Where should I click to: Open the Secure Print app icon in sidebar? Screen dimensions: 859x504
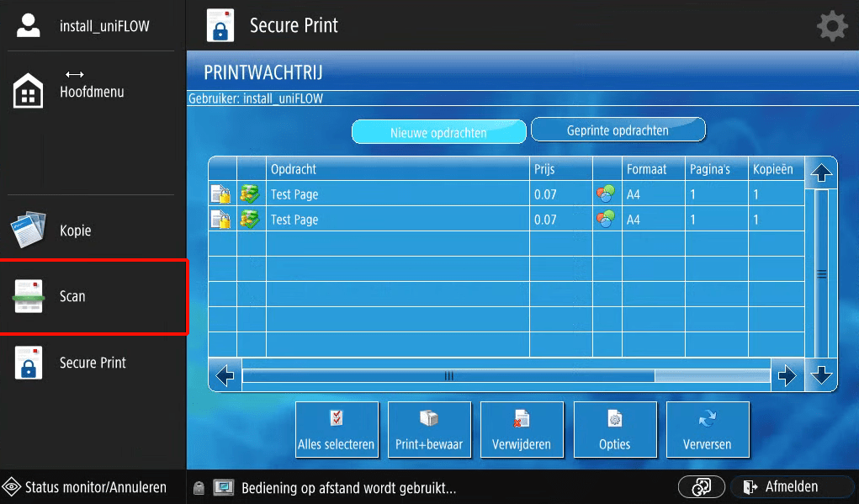point(28,363)
